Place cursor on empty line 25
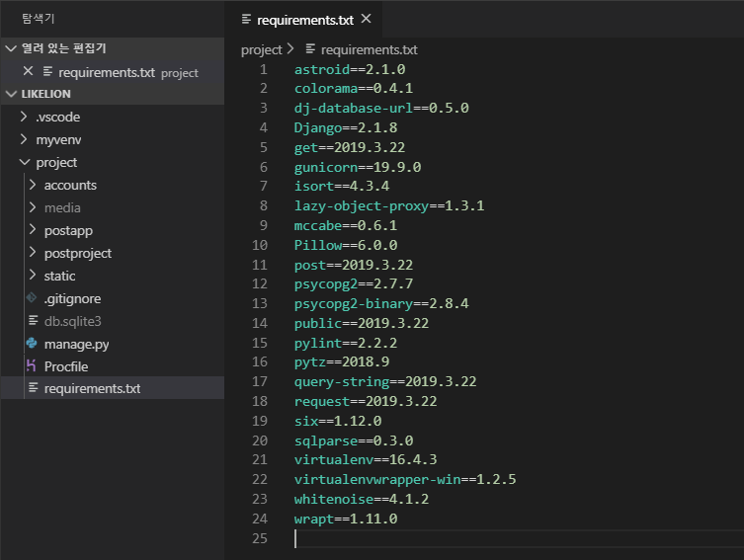Screen dimensions: 744x560 pos(517,538)
